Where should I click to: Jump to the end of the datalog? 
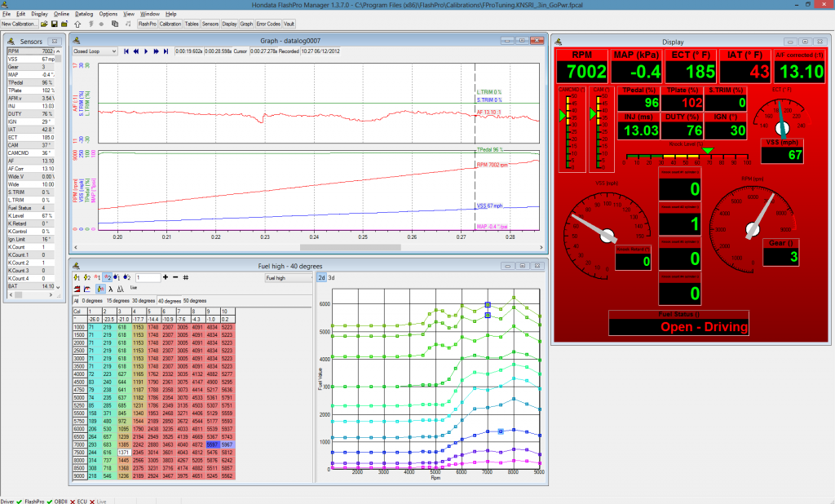click(x=166, y=51)
